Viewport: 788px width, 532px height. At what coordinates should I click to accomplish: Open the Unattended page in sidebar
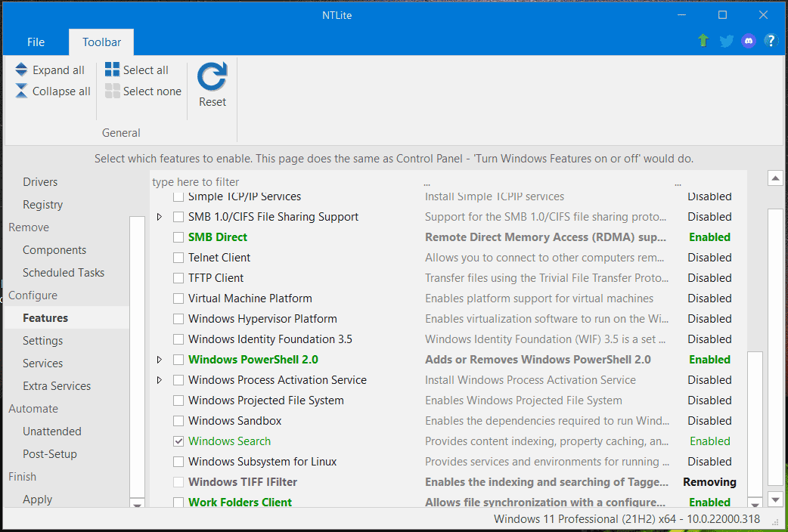pos(51,431)
